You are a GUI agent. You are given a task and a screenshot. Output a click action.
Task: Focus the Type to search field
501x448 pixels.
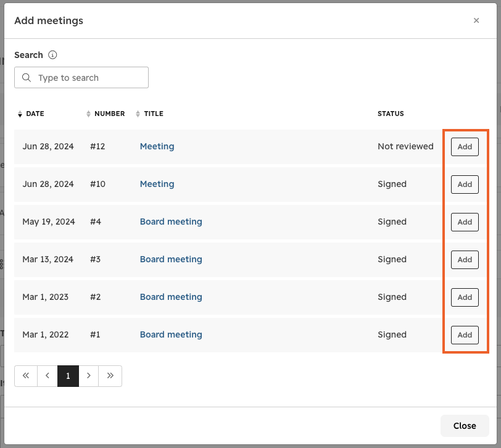point(81,77)
